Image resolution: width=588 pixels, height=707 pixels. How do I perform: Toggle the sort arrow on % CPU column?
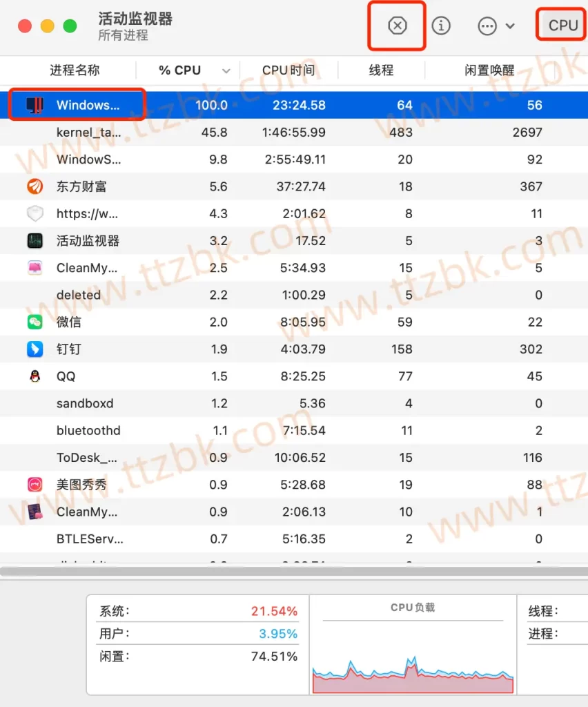(x=226, y=70)
